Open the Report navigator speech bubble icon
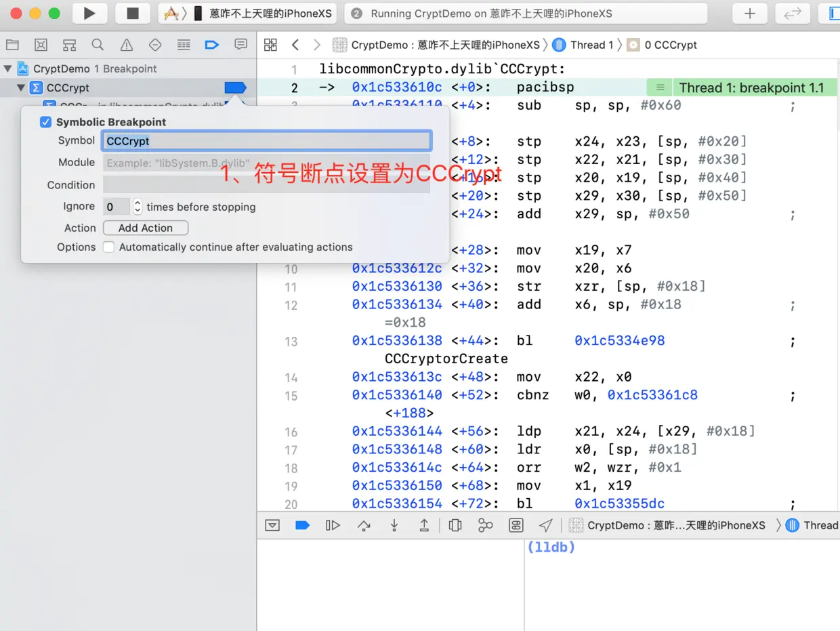The width and height of the screenshot is (840, 631). (240, 45)
